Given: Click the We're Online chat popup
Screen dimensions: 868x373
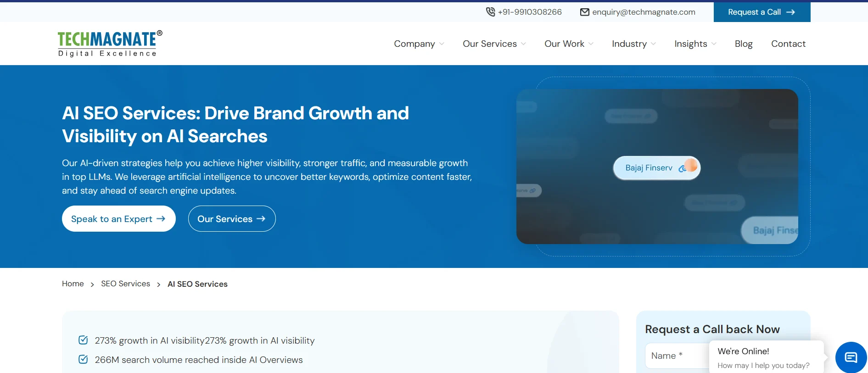Looking at the screenshot, I should [x=767, y=357].
